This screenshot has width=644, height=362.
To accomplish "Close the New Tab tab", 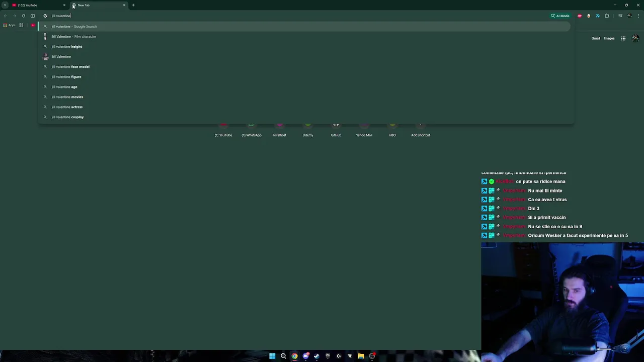I will (x=124, y=5).
